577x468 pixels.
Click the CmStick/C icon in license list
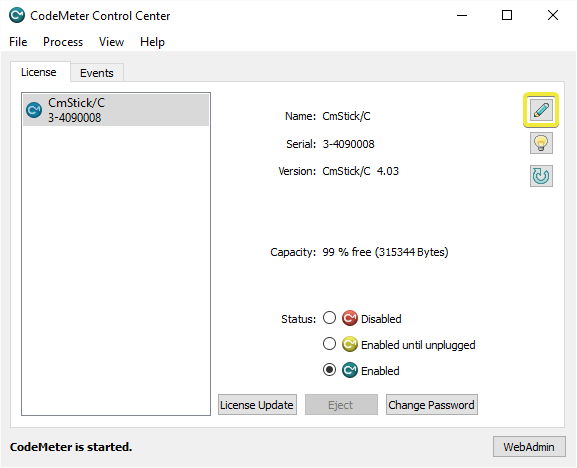[x=34, y=110]
